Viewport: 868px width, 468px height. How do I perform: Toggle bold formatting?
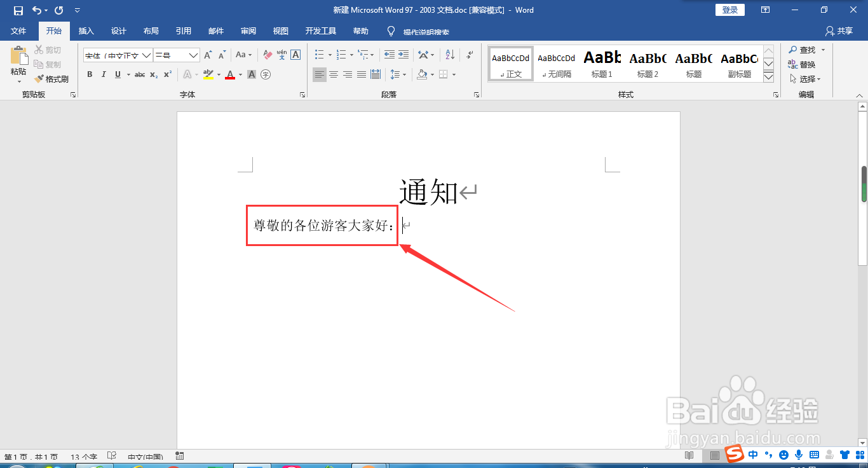pyautogui.click(x=89, y=74)
